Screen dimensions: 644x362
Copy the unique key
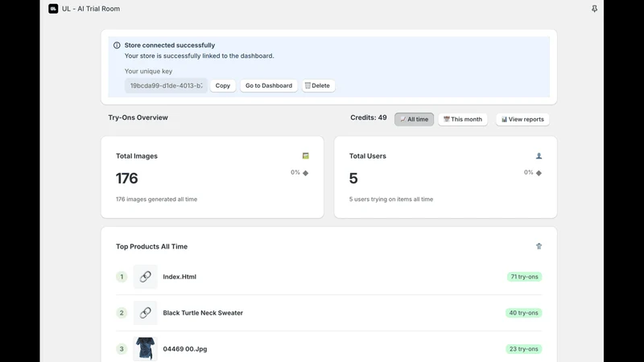click(x=223, y=85)
